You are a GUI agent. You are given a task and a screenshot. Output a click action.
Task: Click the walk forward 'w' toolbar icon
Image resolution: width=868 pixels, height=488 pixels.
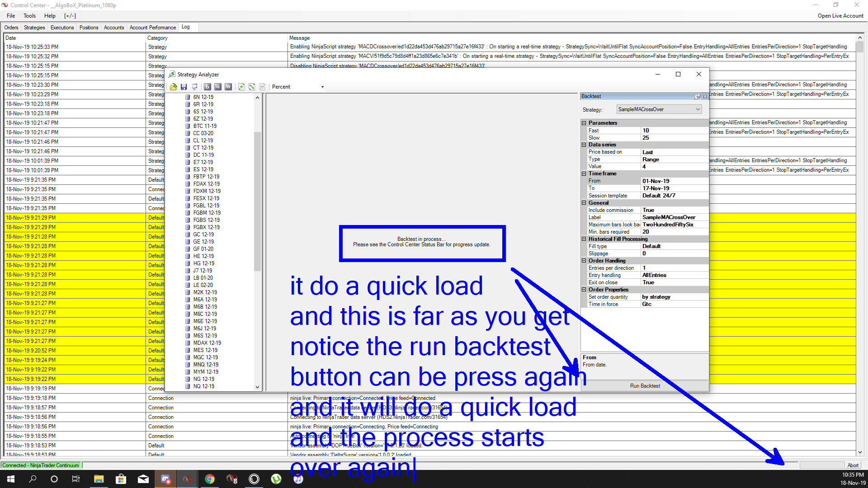[x=228, y=87]
